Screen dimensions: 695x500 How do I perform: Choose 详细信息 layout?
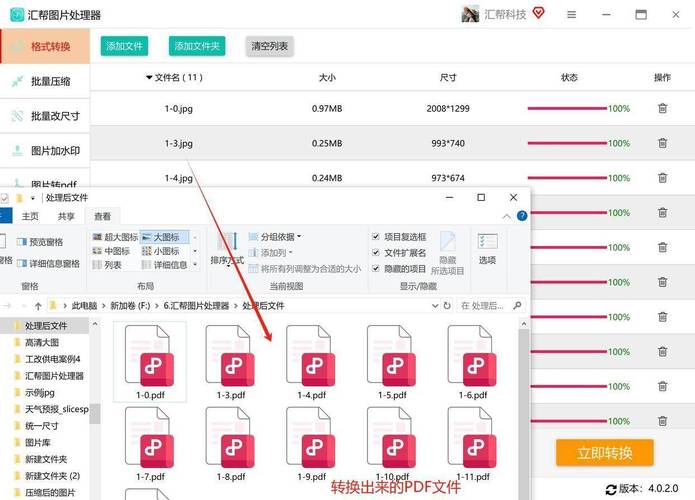[164, 265]
